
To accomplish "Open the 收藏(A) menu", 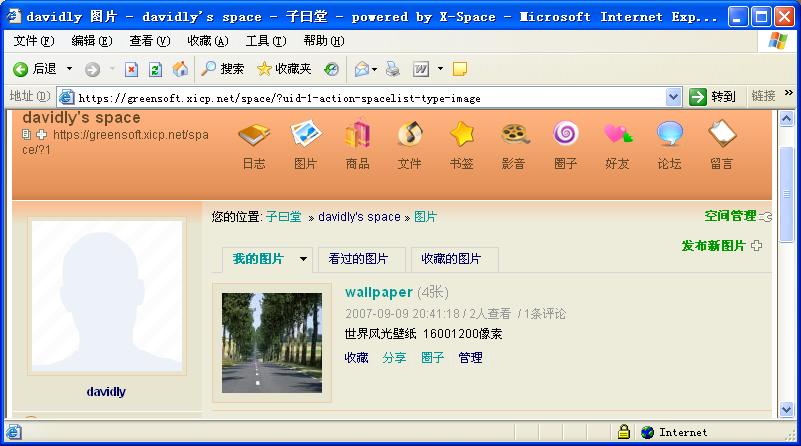I will pos(208,41).
